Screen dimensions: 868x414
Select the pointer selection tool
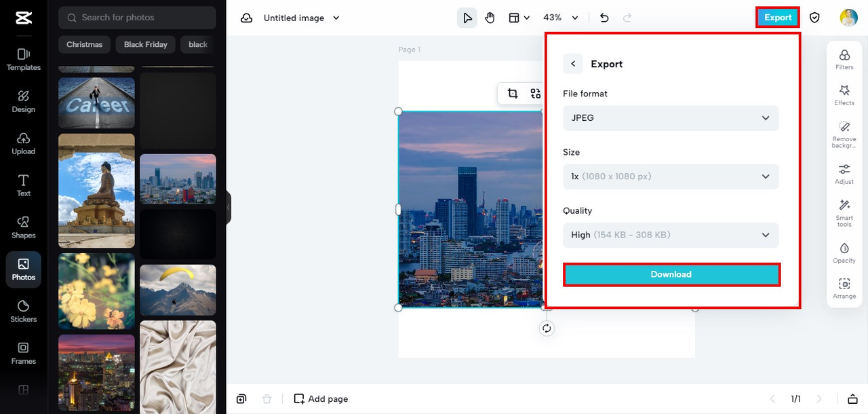point(467,18)
